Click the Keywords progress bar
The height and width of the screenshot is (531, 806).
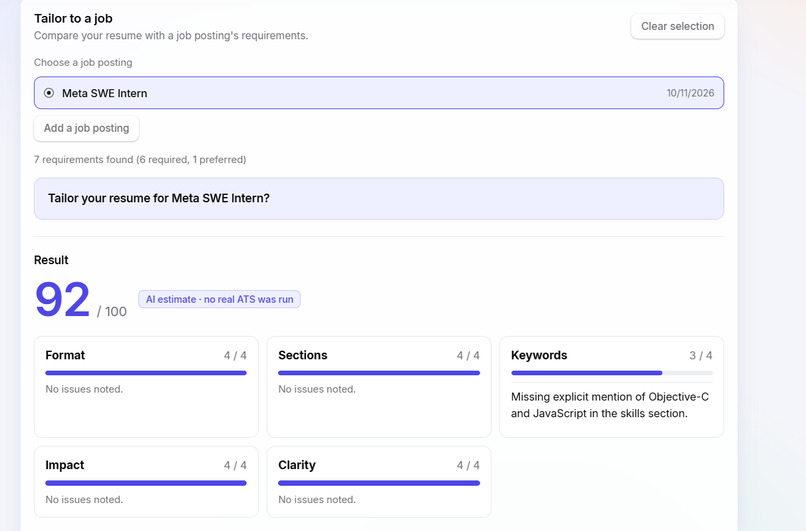click(x=612, y=373)
